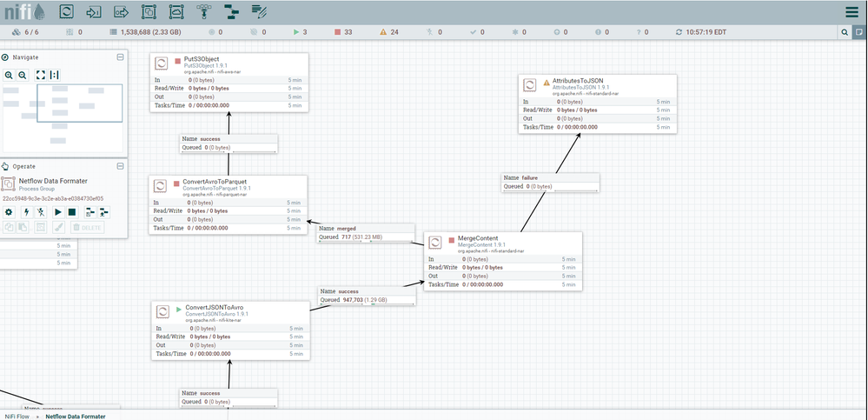This screenshot has height=420, width=868.
Task: Collapse the Operate panel
Action: 121,165
